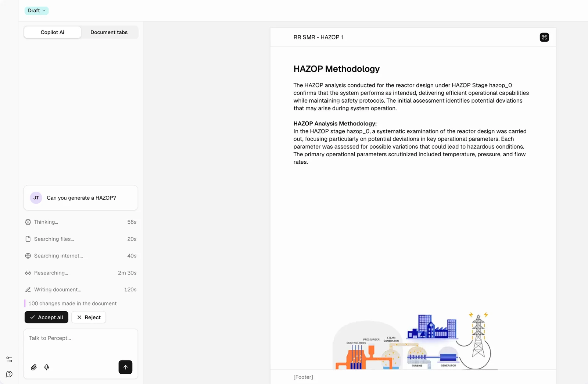588x384 pixels.
Task: Click the Writing document pencil icon
Action: pos(28,290)
